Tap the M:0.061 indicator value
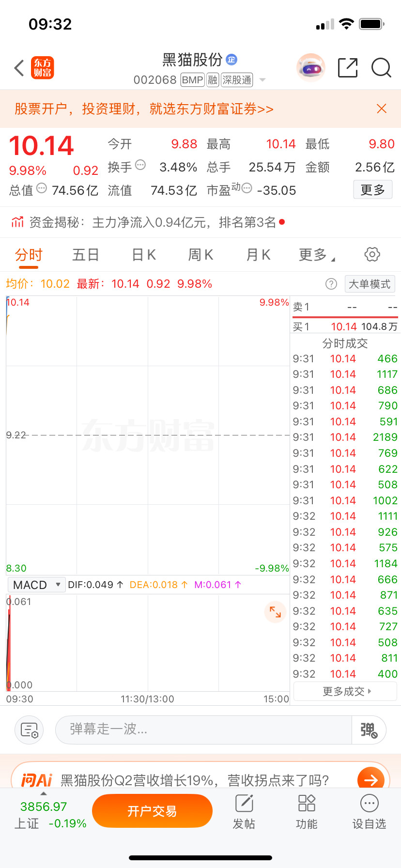 pos(217,585)
